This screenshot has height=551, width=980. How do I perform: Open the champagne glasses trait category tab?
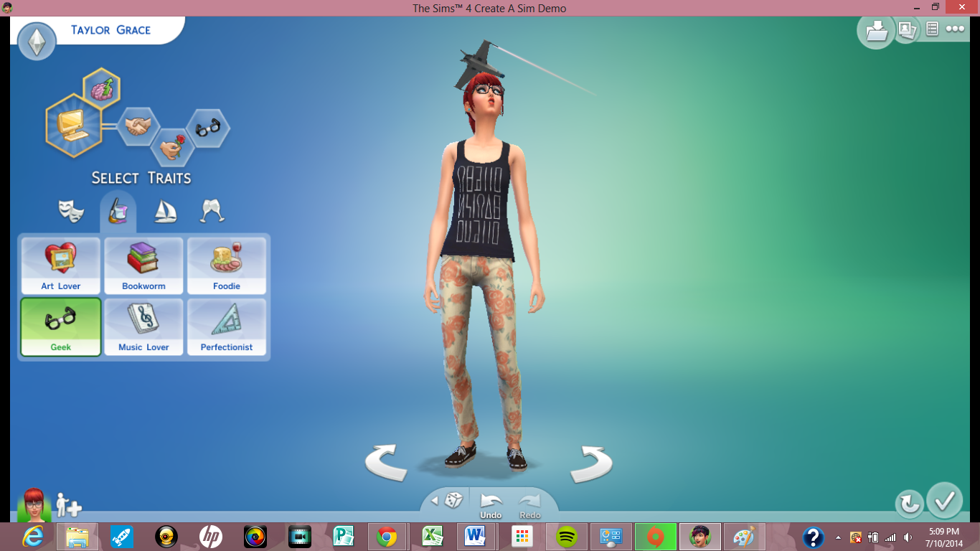[x=212, y=211]
